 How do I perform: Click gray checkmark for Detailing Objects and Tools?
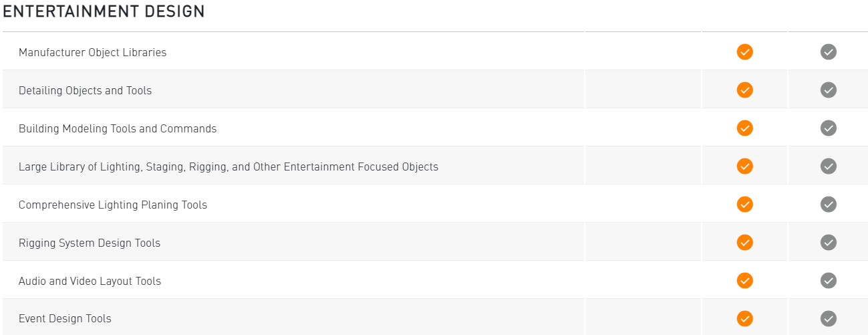click(x=828, y=90)
